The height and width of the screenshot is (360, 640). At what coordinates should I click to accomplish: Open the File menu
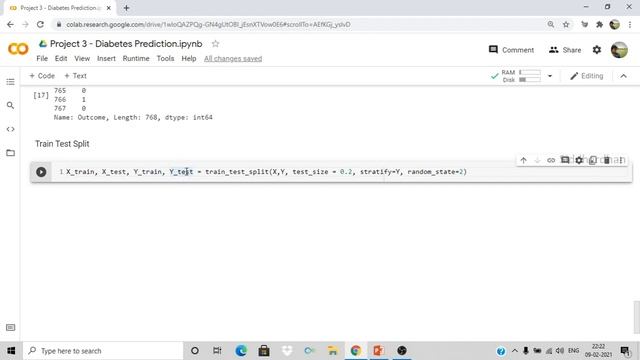coord(42,58)
